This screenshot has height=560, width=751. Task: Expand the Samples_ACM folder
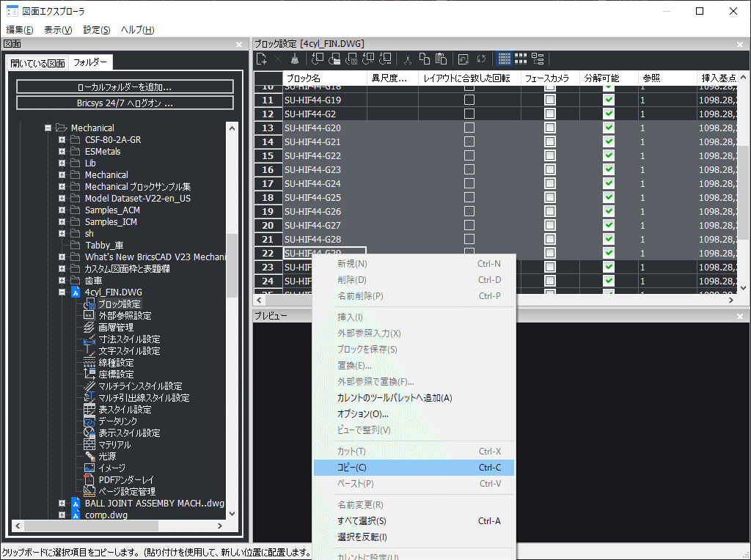62,210
